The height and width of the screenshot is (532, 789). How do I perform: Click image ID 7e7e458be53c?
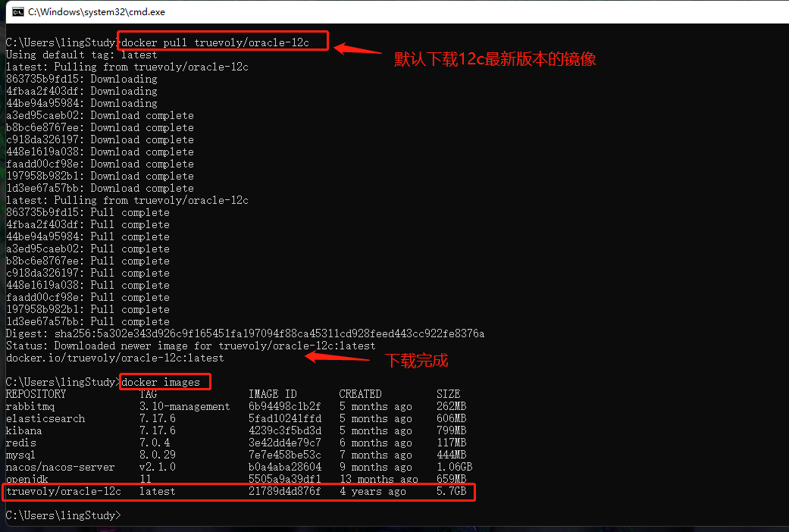(x=285, y=455)
